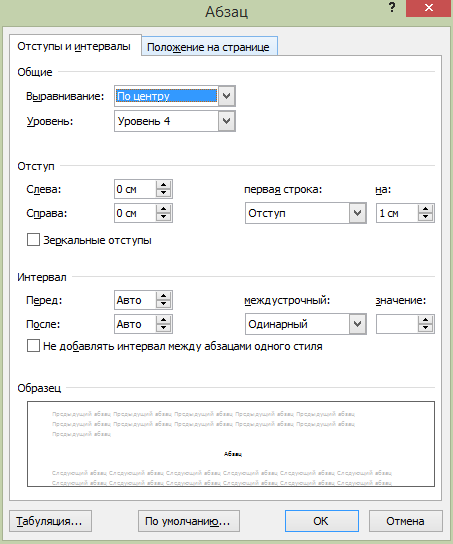Click the Справа indent text field
This screenshot has width=453, height=544.
point(136,213)
